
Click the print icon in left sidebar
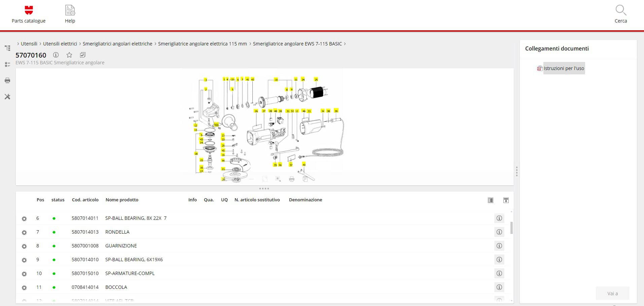pyautogui.click(x=7, y=80)
